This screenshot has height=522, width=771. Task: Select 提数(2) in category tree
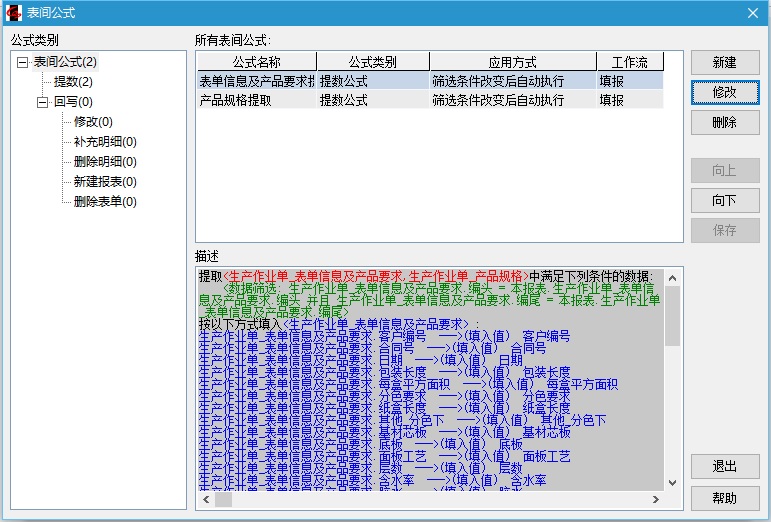[73, 82]
